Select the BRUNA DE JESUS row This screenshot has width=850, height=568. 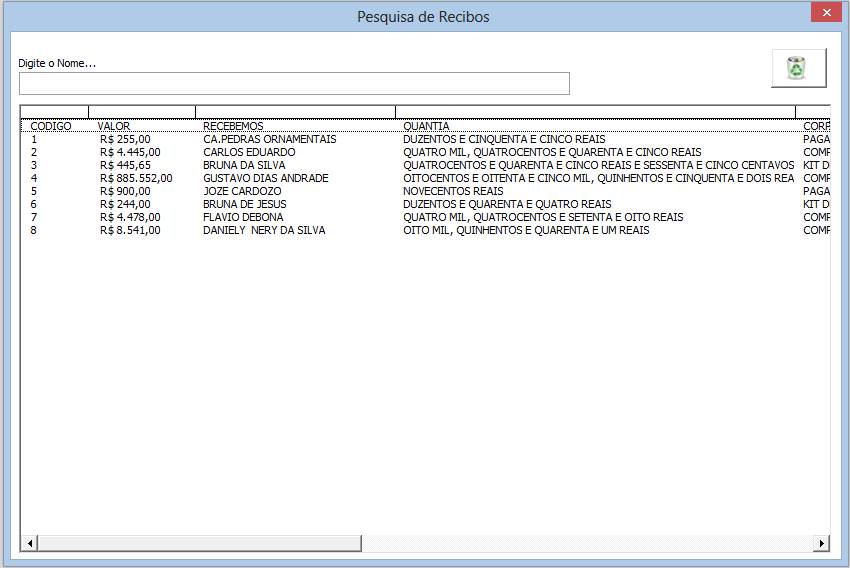tap(426, 204)
